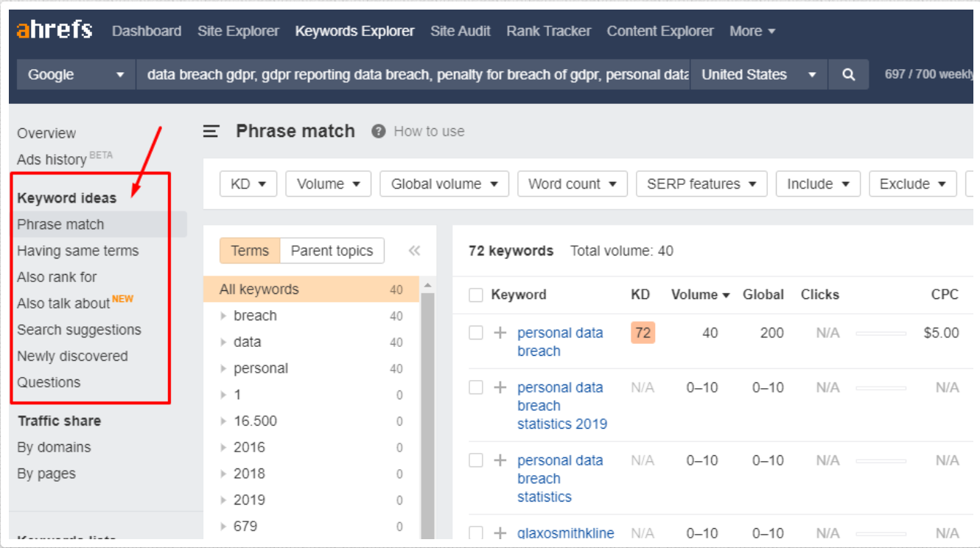This screenshot has width=980, height=548.
Task: Open Overview in the sidebar
Action: pyautogui.click(x=46, y=133)
